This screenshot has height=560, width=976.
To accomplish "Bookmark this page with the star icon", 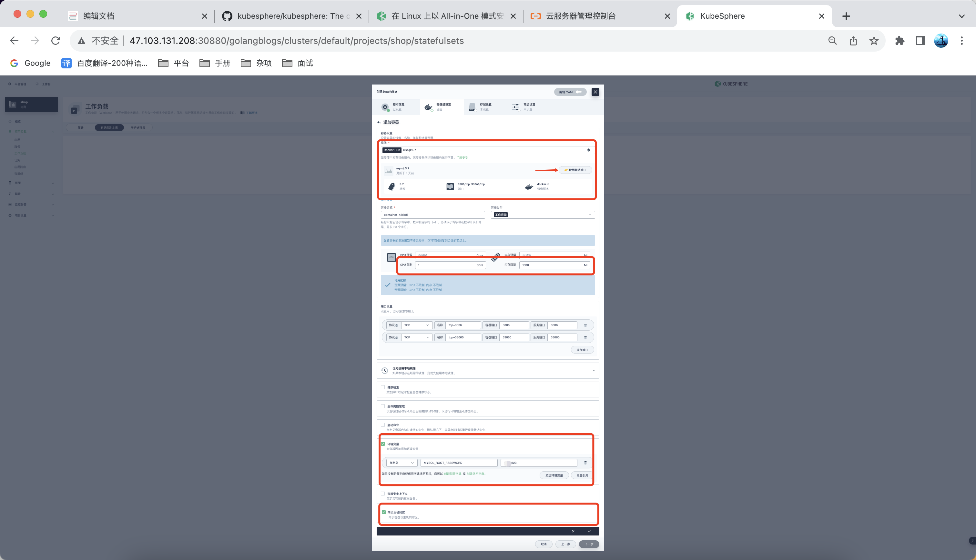I will coord(874,41).
